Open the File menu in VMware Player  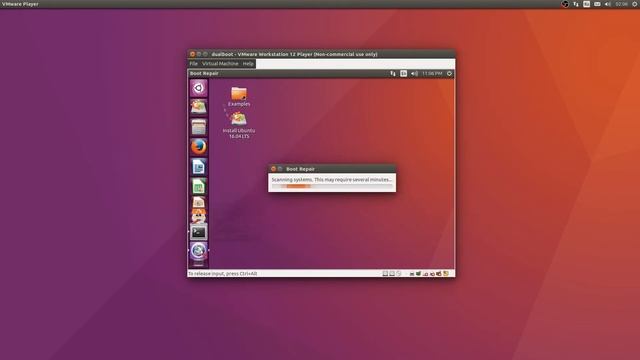(x=193, y=64)
